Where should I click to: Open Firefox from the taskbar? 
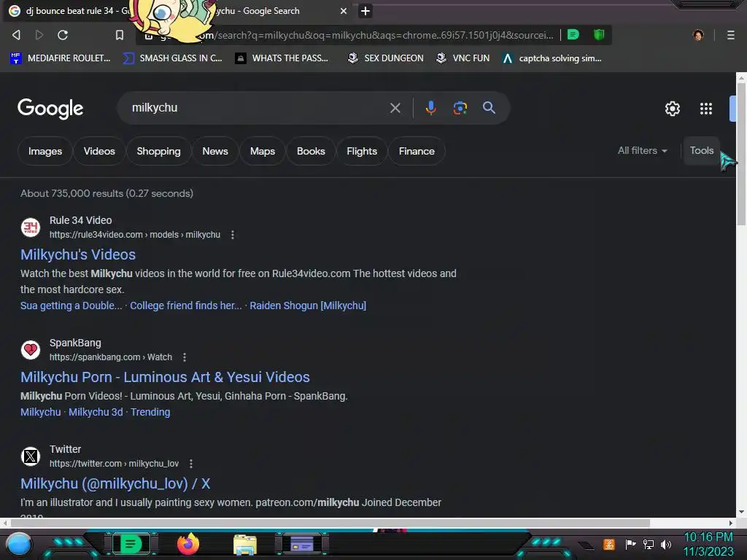(x=188, y=544)
